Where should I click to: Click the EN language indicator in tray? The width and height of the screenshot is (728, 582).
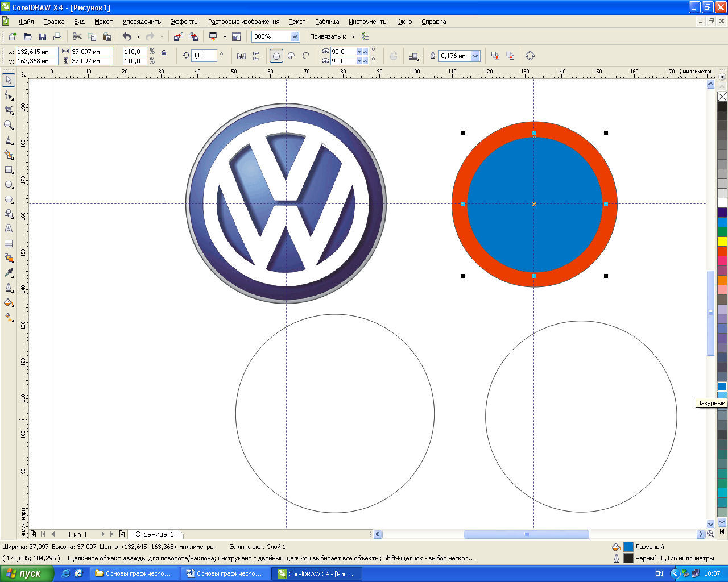(659, 573)
